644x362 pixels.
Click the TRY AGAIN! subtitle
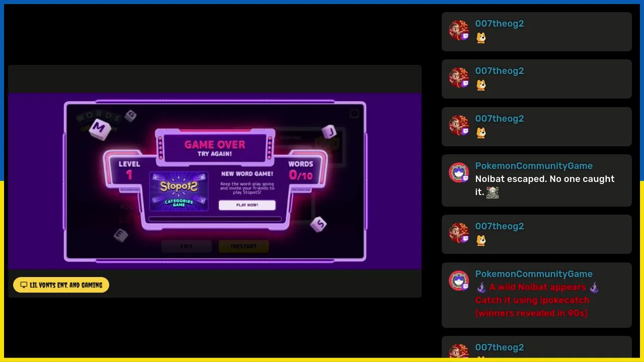coord(215,154)
